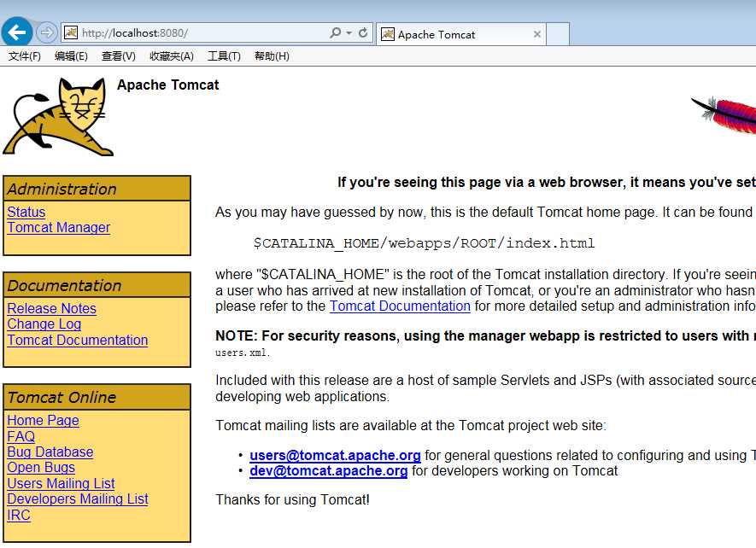The width and height of the screenshot is (756, 548).
Task: Open the IRC link
Action: point(19,515)
